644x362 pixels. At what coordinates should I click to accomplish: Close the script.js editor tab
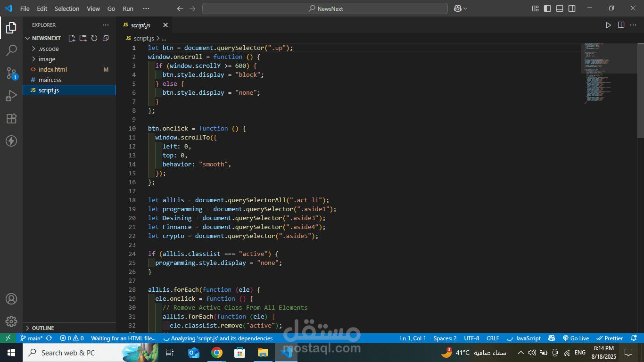pos(165,25)
